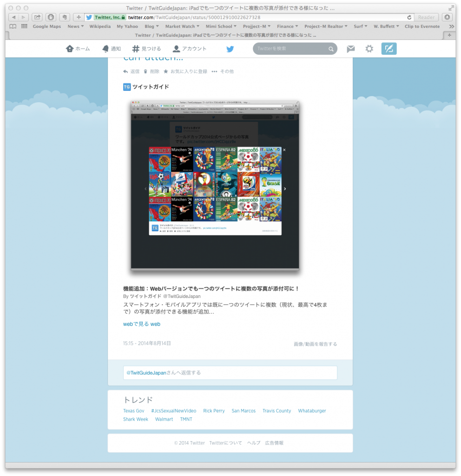Click the ヘルプ help footer link
This screenshot has height=476, width=461.
pyautogui.click(x=254, y=443)
